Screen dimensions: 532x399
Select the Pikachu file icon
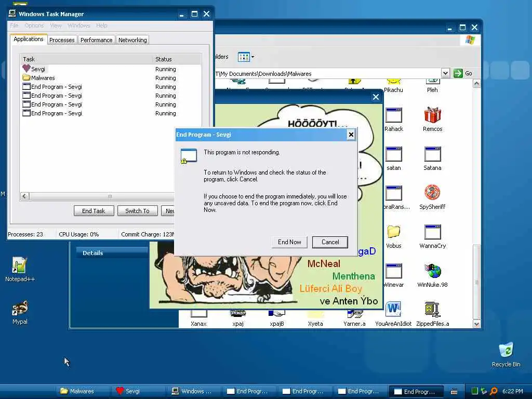pos(394,86)
